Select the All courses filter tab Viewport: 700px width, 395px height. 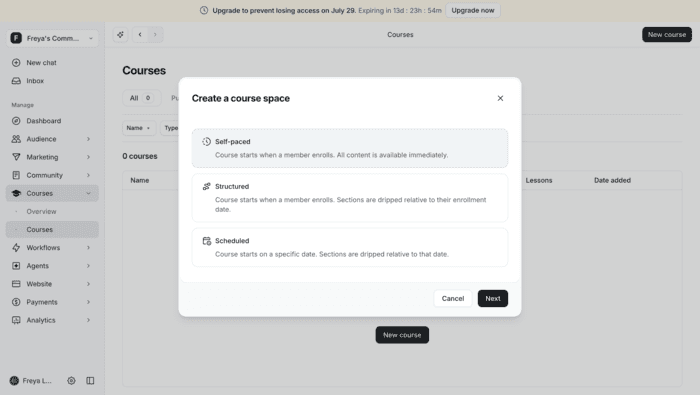click(x=142, y=98)
